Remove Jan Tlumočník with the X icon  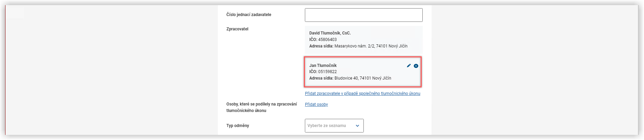(416, 66)
